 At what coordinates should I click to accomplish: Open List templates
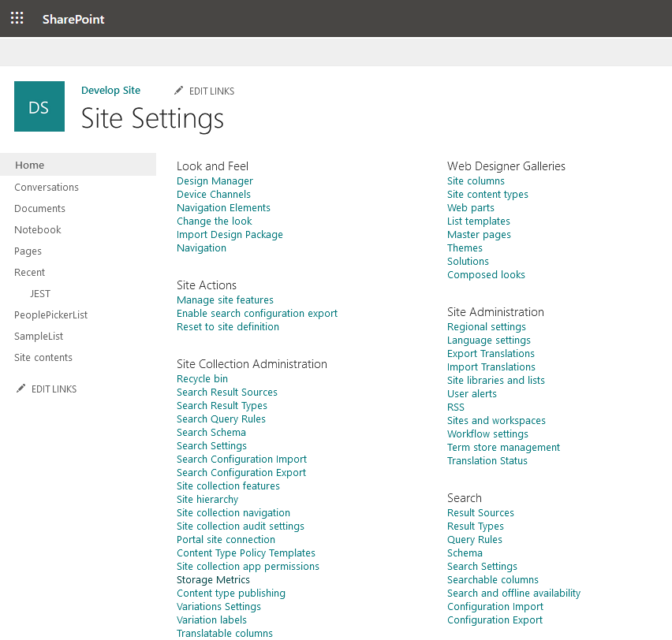479,221
